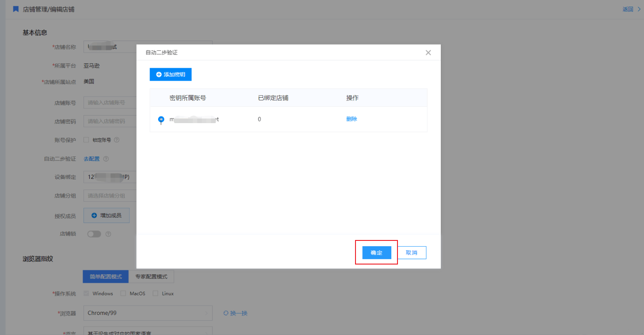Switch to 简单配置模式 tab

(105, 277)
